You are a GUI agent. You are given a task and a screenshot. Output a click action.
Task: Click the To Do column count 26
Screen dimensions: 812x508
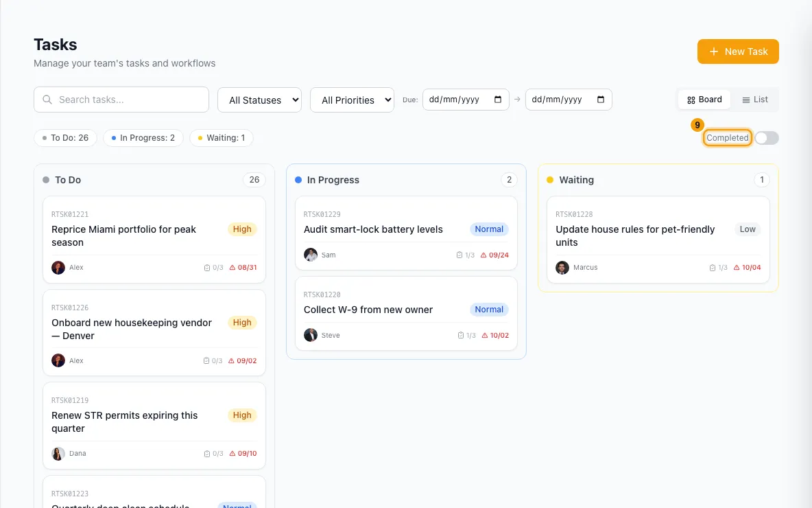(x=254, y=180)
